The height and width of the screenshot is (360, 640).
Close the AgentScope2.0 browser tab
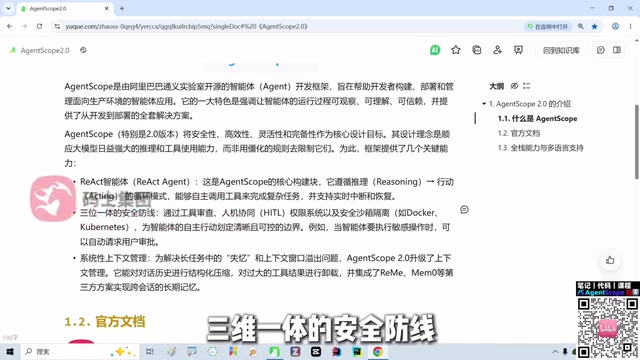click(x=107, y=9)
